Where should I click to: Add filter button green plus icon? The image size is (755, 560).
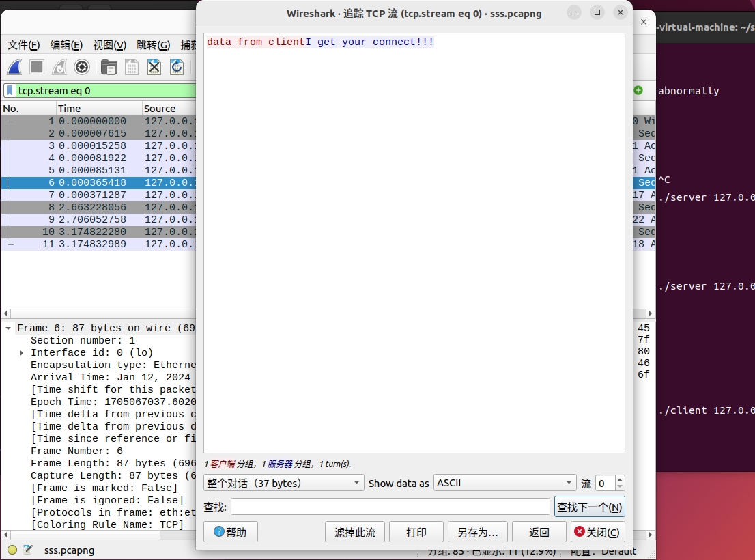click(x=638, y=91)
